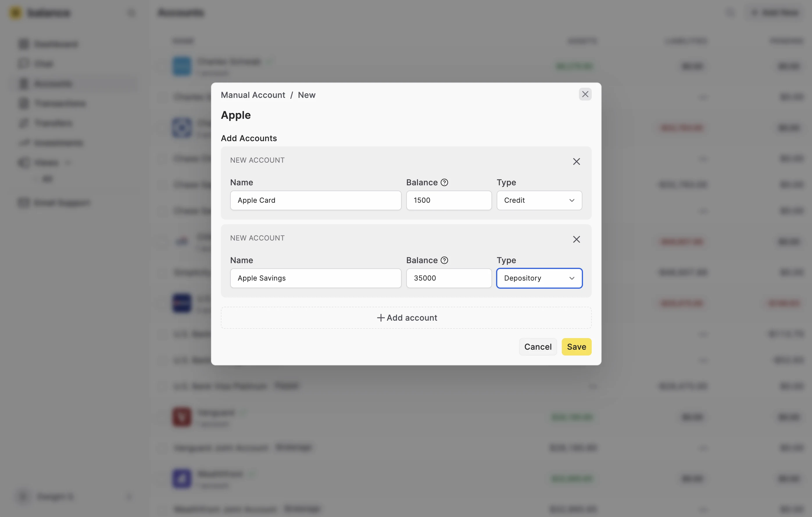Edit the 1500 balance field
This screenshot has height=517, width=812.
pos(449,200)
